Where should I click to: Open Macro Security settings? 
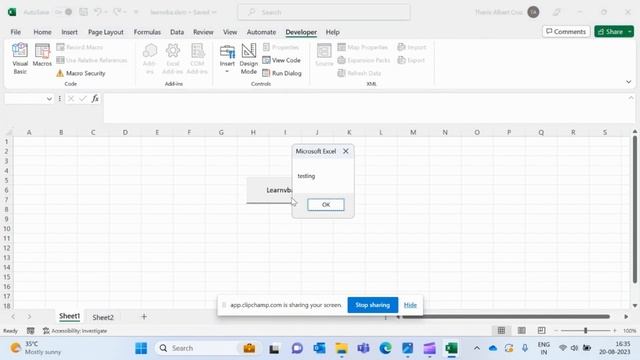point(81,73)
